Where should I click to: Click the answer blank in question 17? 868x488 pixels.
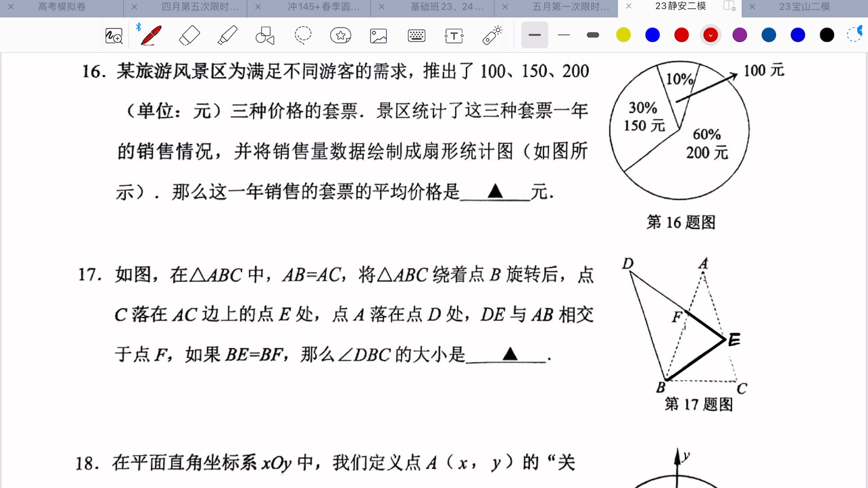(506, 355)
